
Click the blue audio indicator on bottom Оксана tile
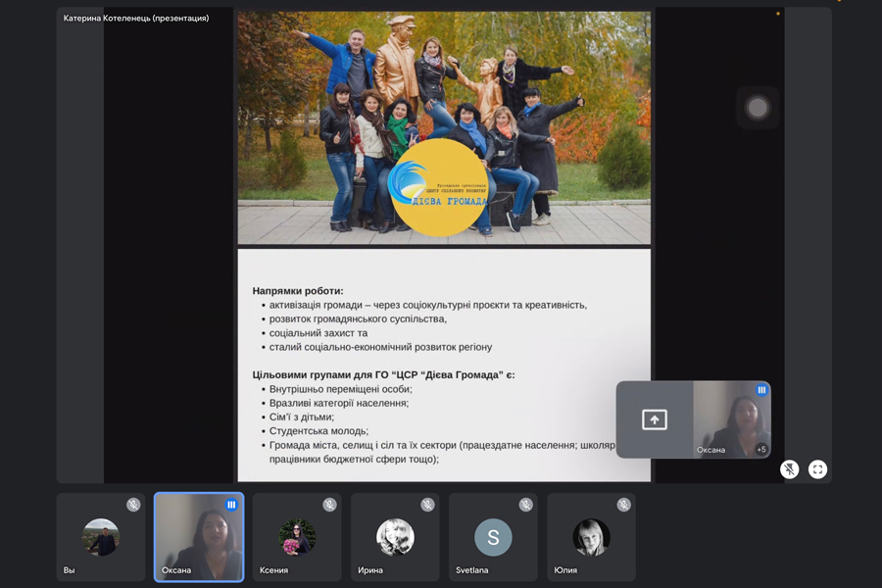point(231,505)
